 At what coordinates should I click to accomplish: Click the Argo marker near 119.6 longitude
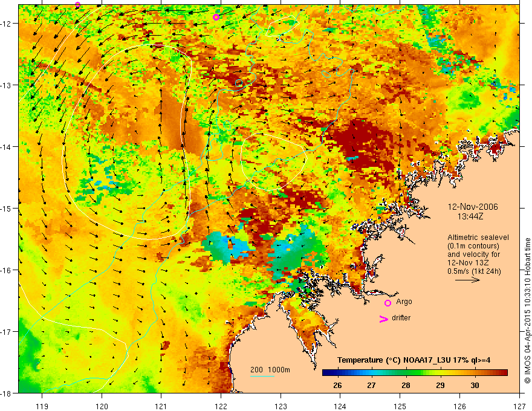(x=78, y=5)
